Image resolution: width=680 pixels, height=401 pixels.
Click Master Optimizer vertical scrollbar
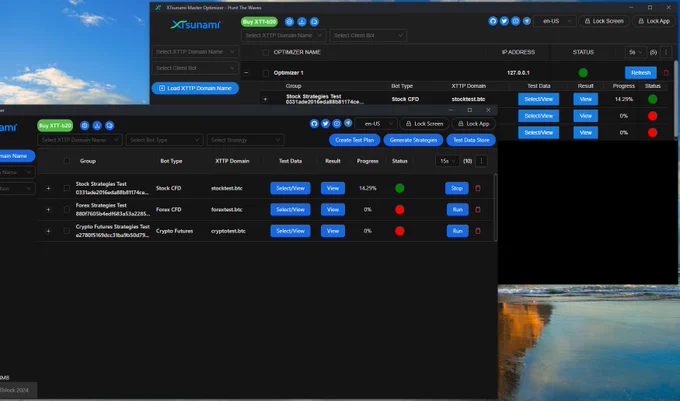pos(676,99)
